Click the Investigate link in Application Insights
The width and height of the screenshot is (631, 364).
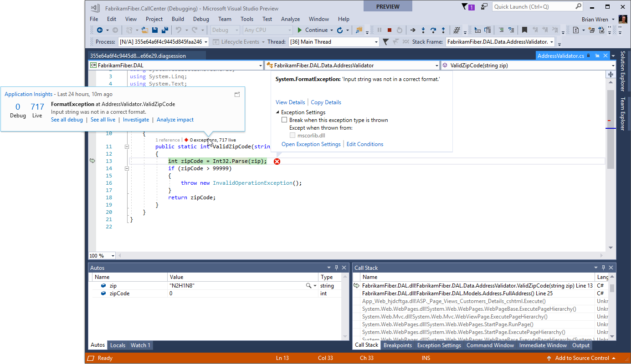(136, 119)
